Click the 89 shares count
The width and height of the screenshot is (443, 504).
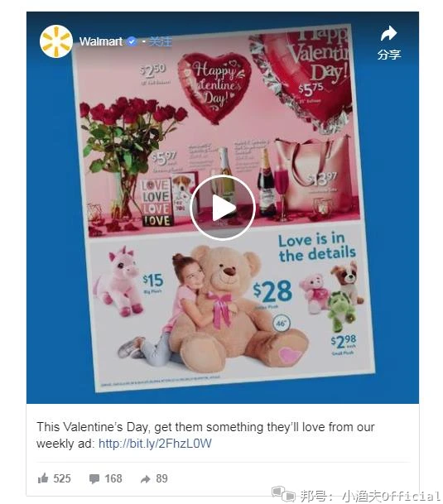click(161, 478)
